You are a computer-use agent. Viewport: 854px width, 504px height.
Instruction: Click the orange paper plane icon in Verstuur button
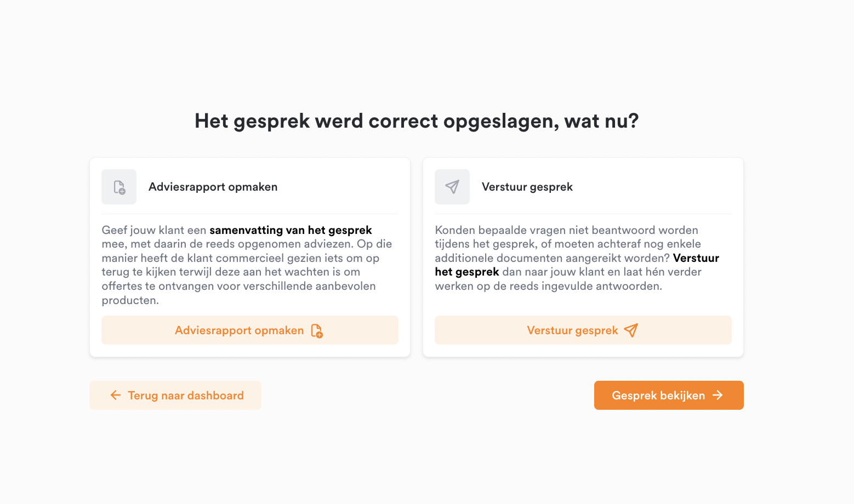(x=631, y=330)
